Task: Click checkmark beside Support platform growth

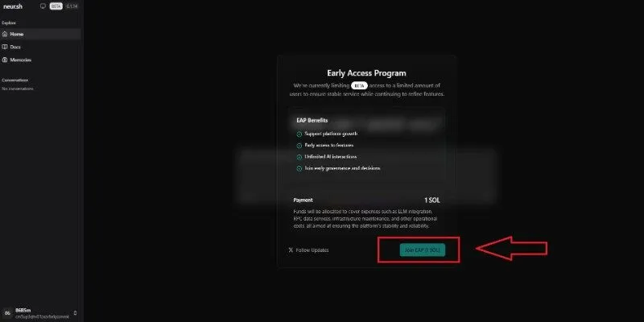Action: coord(299,134)
